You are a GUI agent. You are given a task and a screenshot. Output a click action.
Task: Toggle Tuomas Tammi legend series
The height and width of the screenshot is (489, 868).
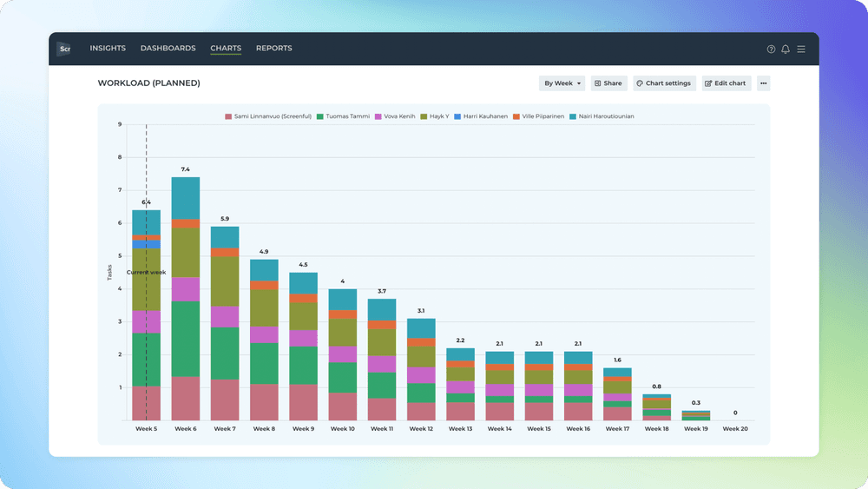coord(343,116)
